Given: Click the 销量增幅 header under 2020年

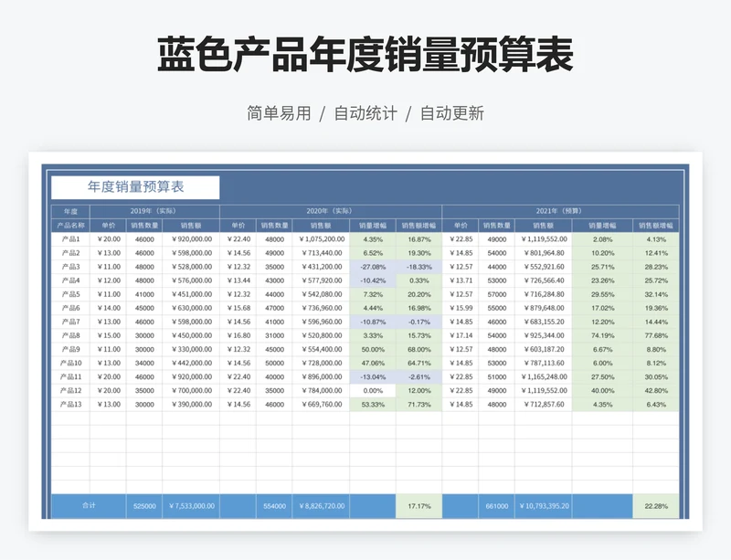Looking at the screenshot, I should pyautogui.click(x=373, y=226).
